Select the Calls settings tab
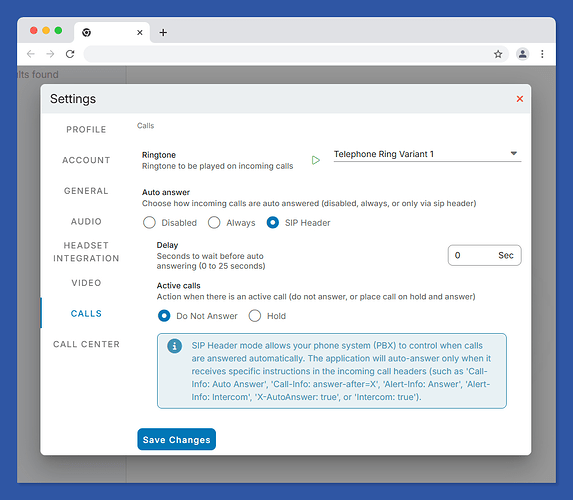 pos(86,314)
